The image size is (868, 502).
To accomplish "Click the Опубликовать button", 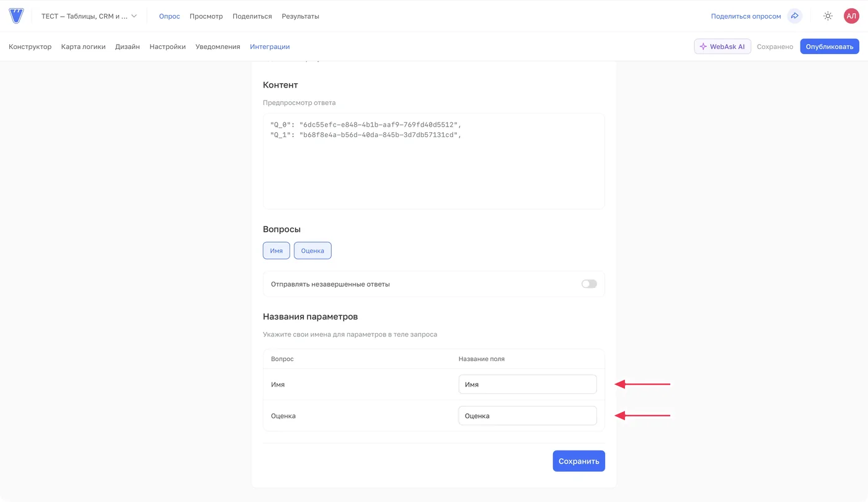I will click(830, 47).
